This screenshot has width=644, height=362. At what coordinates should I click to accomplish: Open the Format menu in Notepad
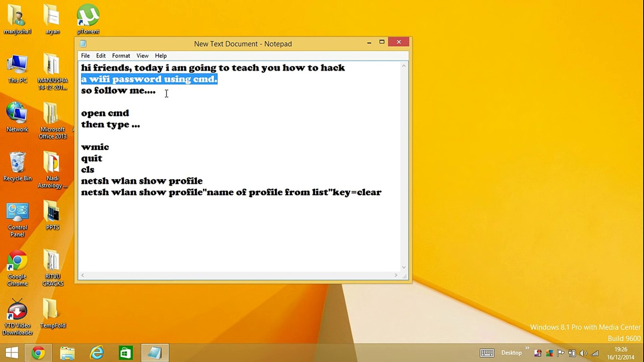pyautogui.click(x=121, y=56)
